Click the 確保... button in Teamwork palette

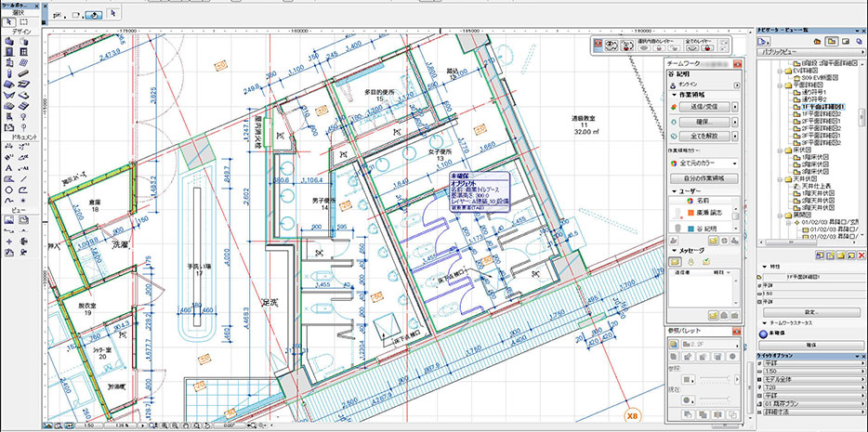(x=704, y=122)
